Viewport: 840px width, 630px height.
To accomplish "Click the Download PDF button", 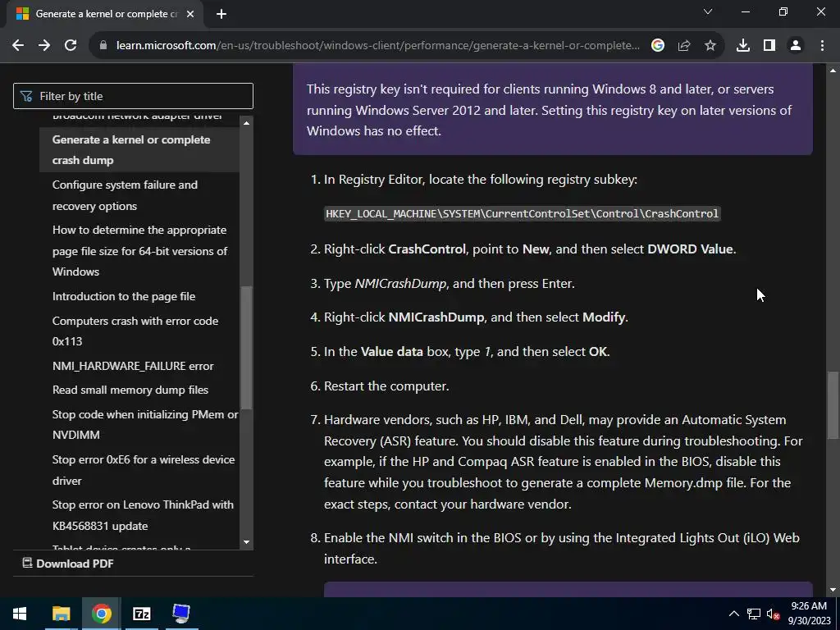I will [68, 564].
